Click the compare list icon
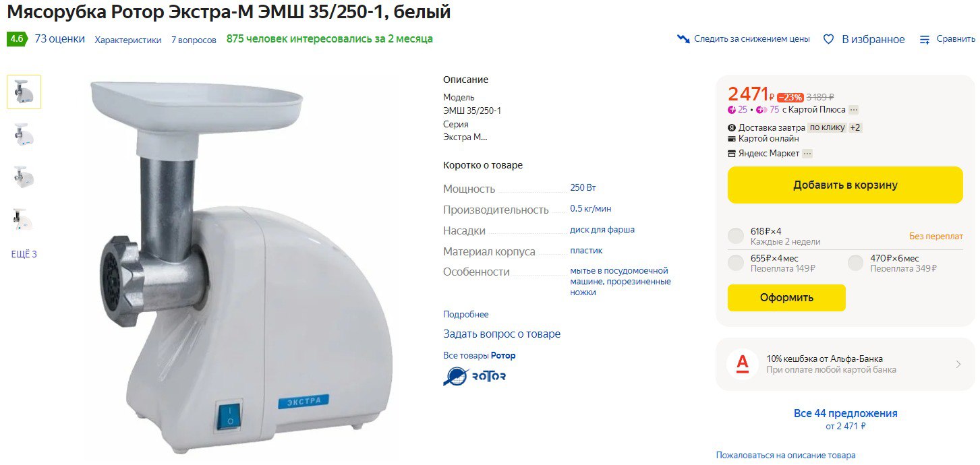 coord(925,40)
